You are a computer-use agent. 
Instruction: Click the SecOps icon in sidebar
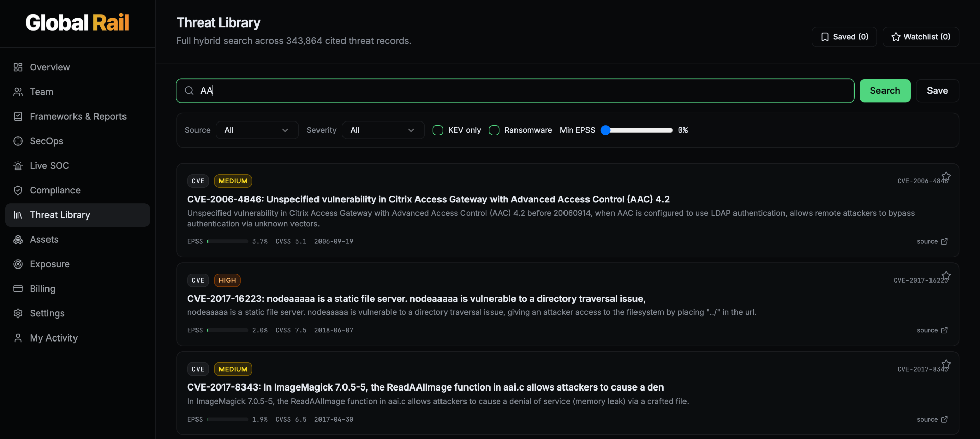tap(18, 141)
